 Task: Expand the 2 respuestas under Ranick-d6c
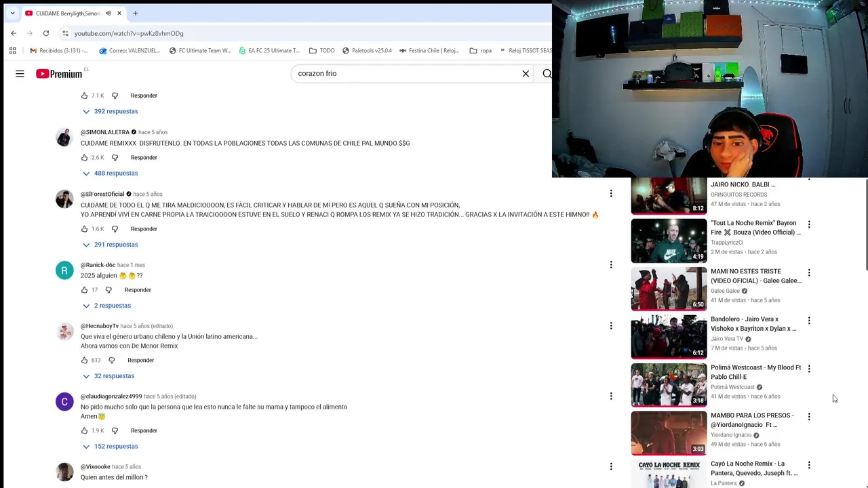click(106, 305)
